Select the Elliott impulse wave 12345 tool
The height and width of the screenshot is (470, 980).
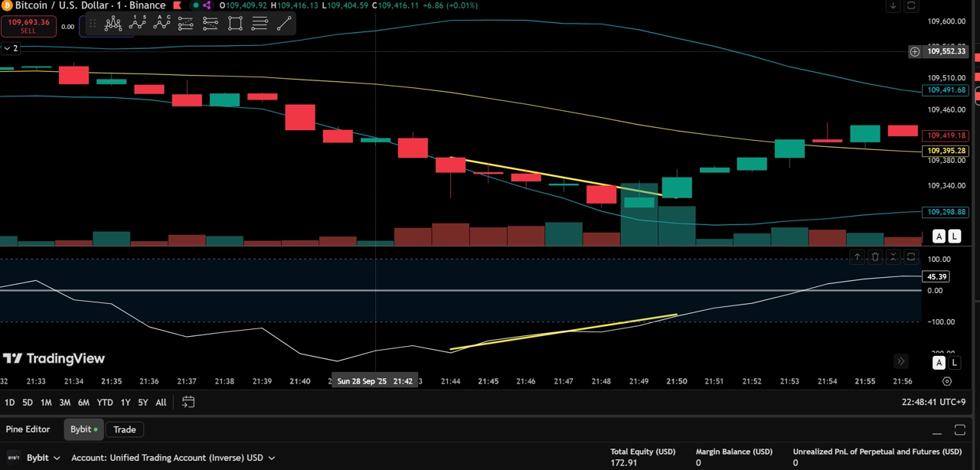pos(138,24)
